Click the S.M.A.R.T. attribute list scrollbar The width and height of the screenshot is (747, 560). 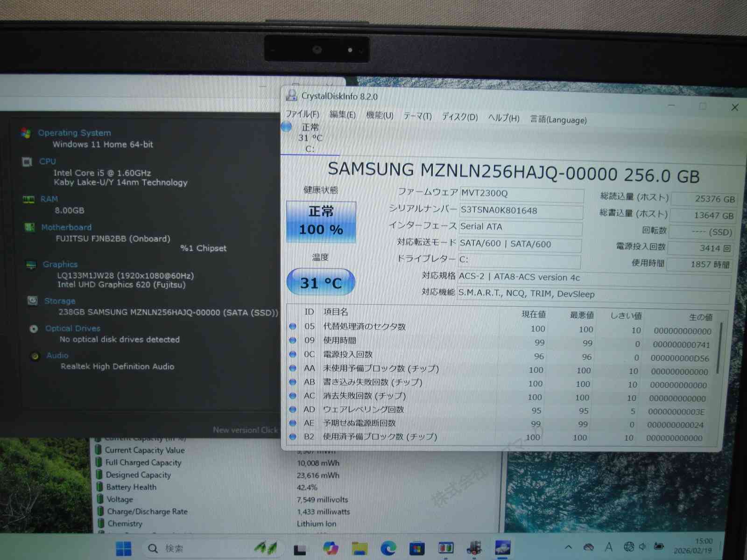click(x=719, y=348)
